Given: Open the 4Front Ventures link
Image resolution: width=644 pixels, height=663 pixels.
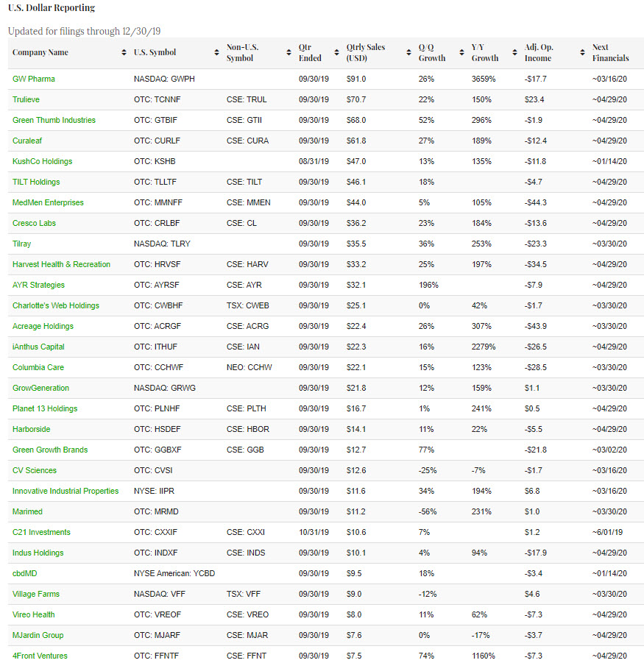Looking at the screenshot, I should tap(40, 656).
